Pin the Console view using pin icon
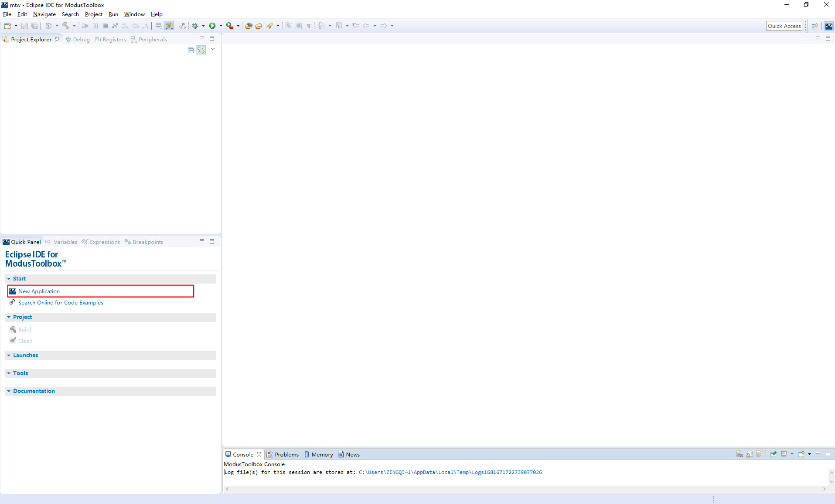Image resolution: width=835 pixels, height=504 pixels. coord(774,454)
